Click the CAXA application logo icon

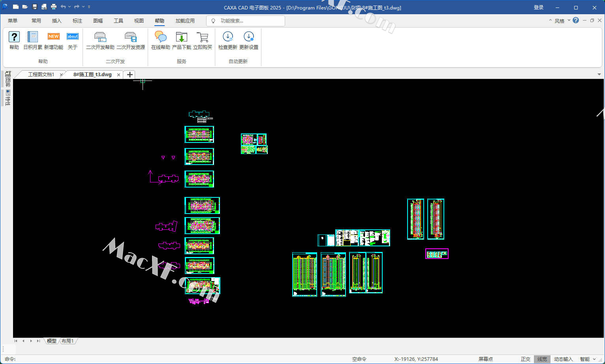pyautogui.click(x=5, y=7)
